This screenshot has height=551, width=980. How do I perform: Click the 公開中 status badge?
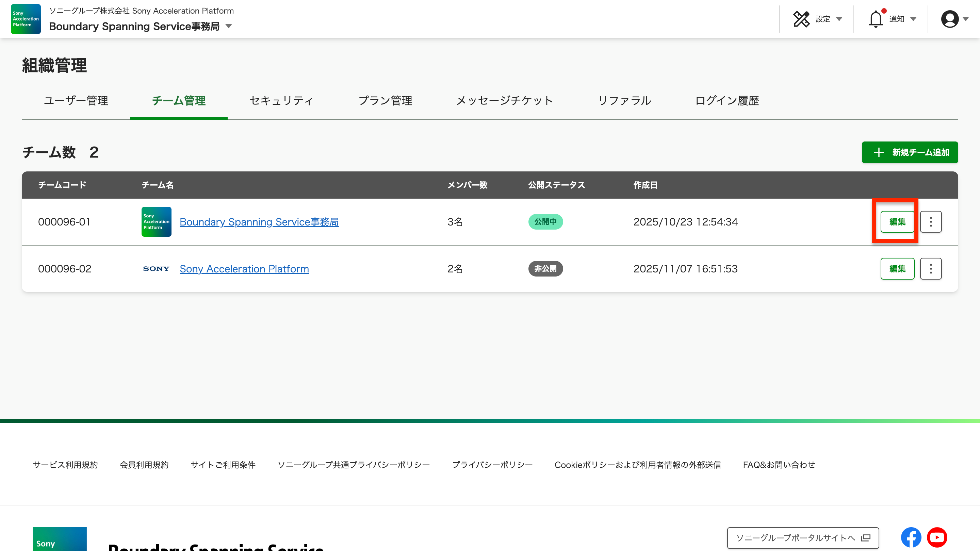(545, 222)
